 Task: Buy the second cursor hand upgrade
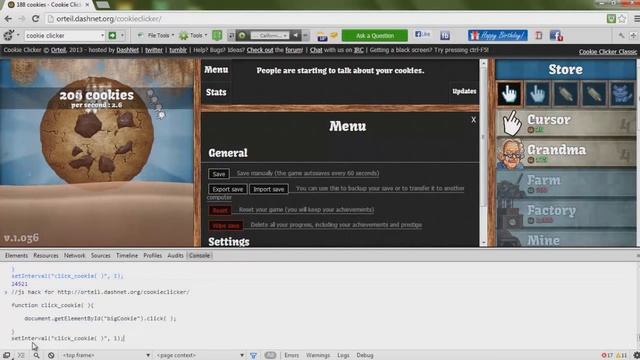tap(537, 94)
